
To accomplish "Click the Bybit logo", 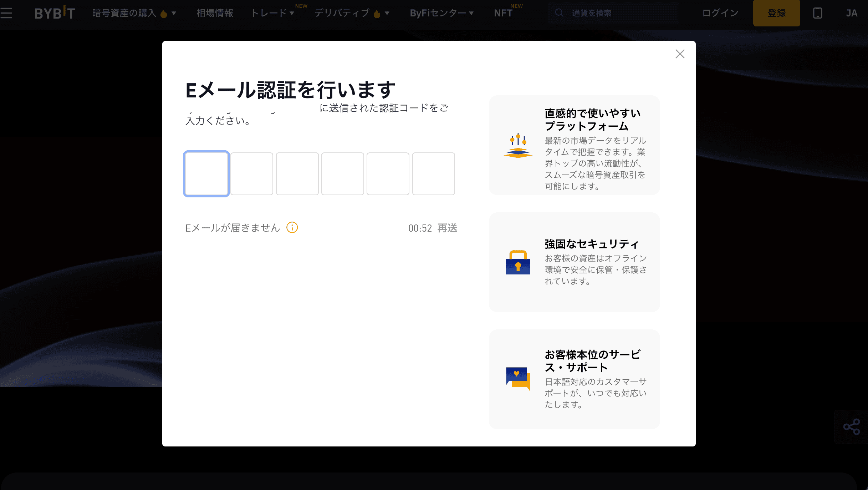I will click(x=54, y=13).
